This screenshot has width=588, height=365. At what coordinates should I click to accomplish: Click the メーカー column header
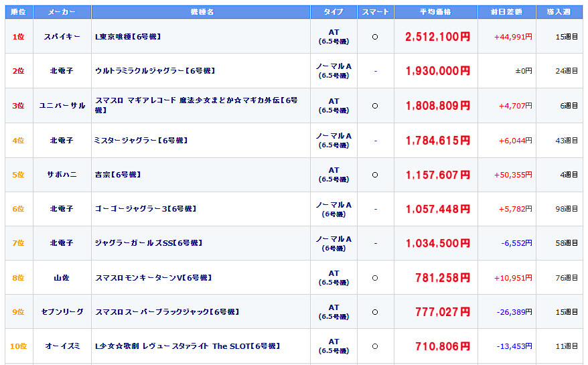62,12
